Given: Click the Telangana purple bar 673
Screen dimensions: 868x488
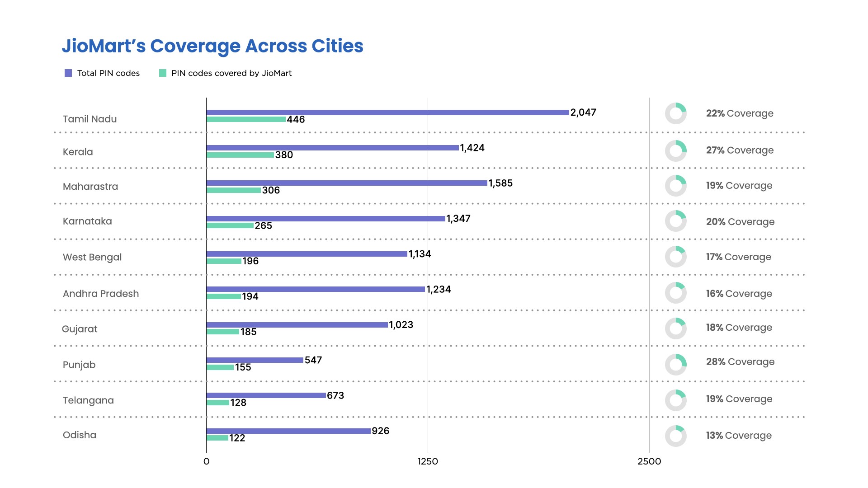Looking at the screenshot, I should coord(266,395).
